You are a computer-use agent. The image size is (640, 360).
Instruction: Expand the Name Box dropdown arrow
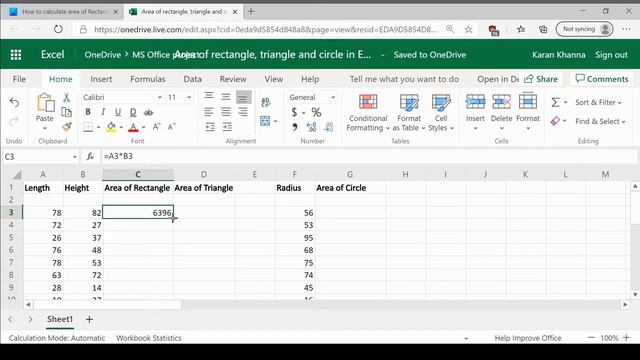[x=75, y=157]
